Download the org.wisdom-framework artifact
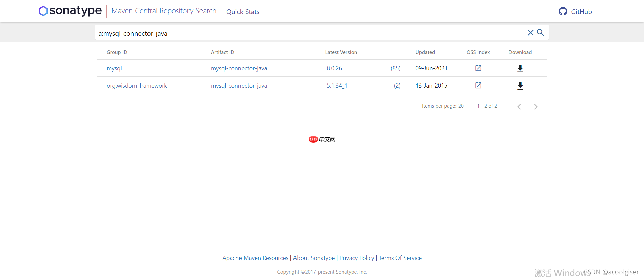644x279 pixels. [x=520, y=86]
